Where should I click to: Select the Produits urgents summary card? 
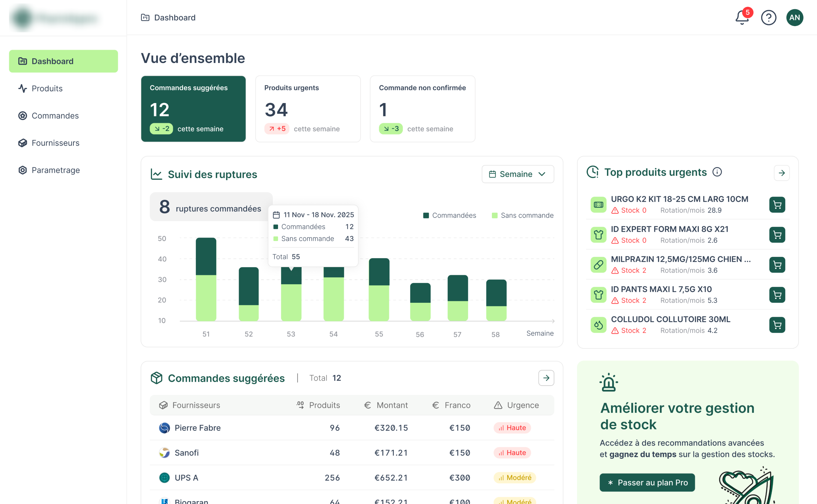coord(308,109)
